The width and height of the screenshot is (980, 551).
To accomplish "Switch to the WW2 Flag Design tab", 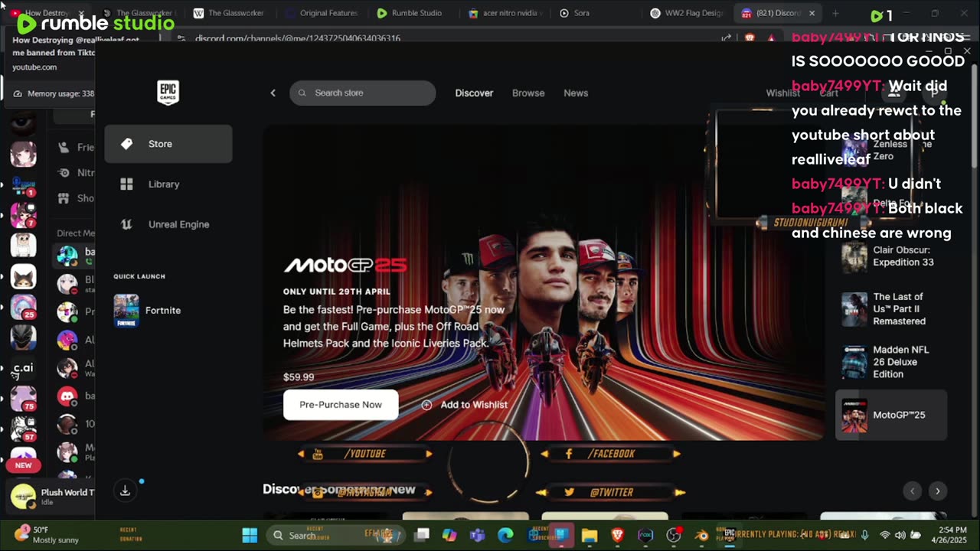I will coord(686,13).
